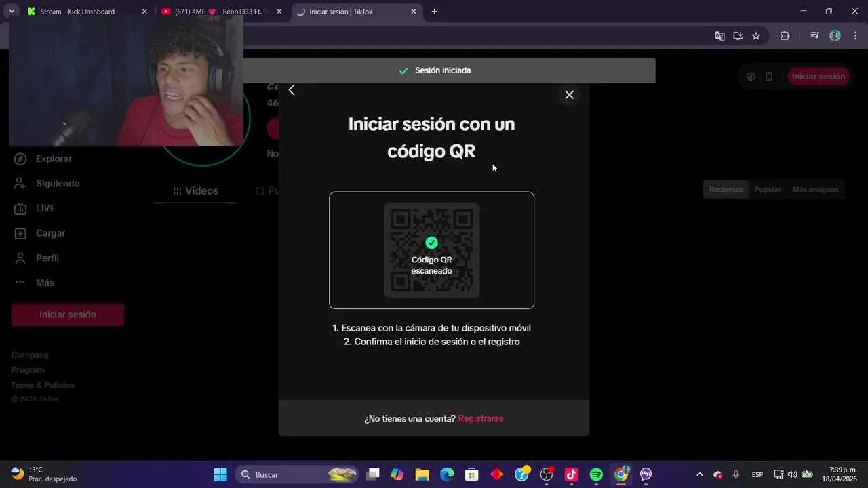Open the TikTok app from the taskbar
Viewport: 868px width, 488px height.
571,474
